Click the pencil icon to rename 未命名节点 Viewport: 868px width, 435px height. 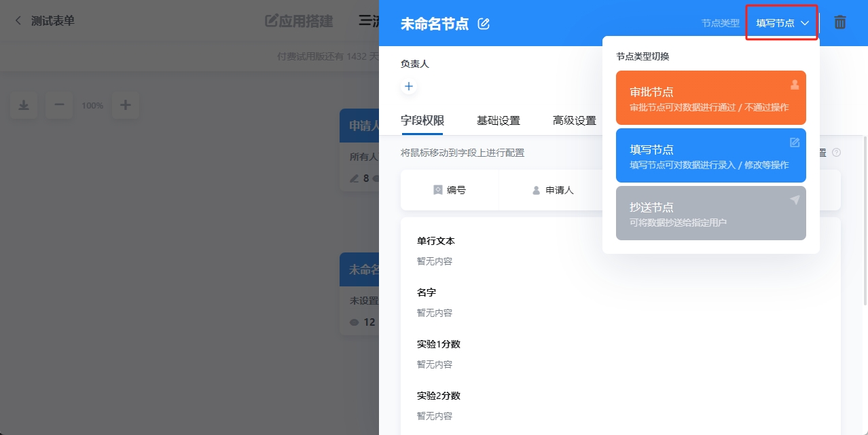coord(484,22)
